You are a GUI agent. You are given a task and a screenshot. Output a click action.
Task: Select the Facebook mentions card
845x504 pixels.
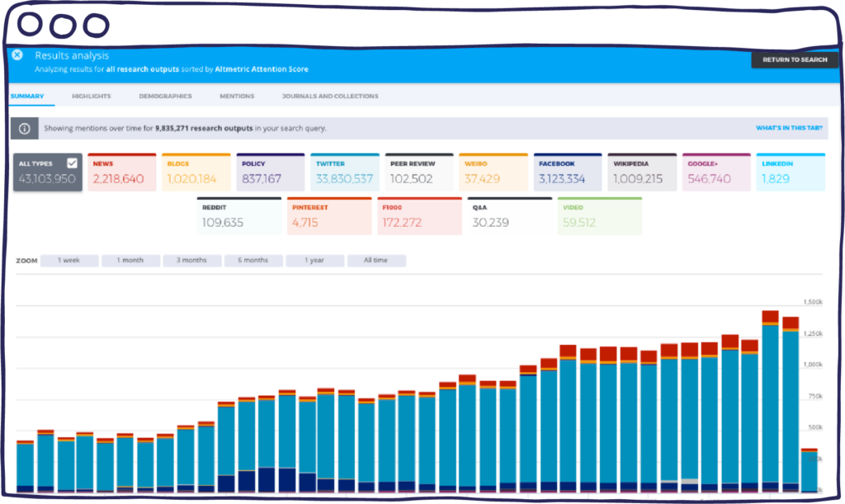tap(568, 172)
